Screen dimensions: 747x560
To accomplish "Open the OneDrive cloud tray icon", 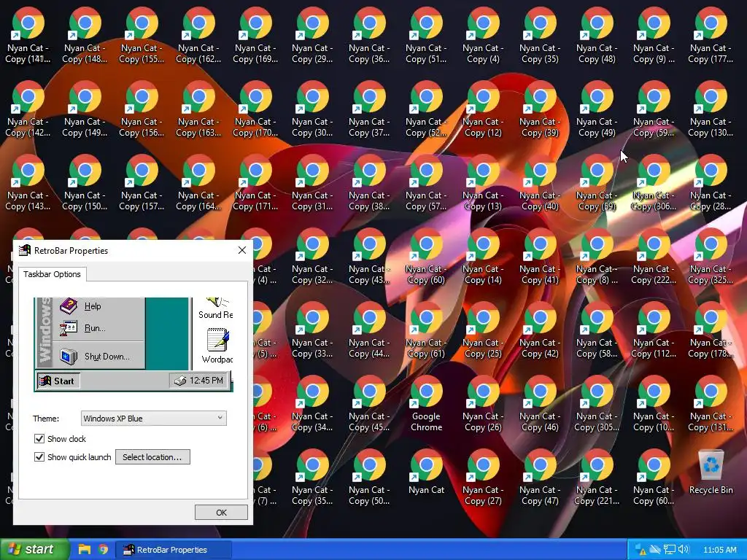I will 655,550.
